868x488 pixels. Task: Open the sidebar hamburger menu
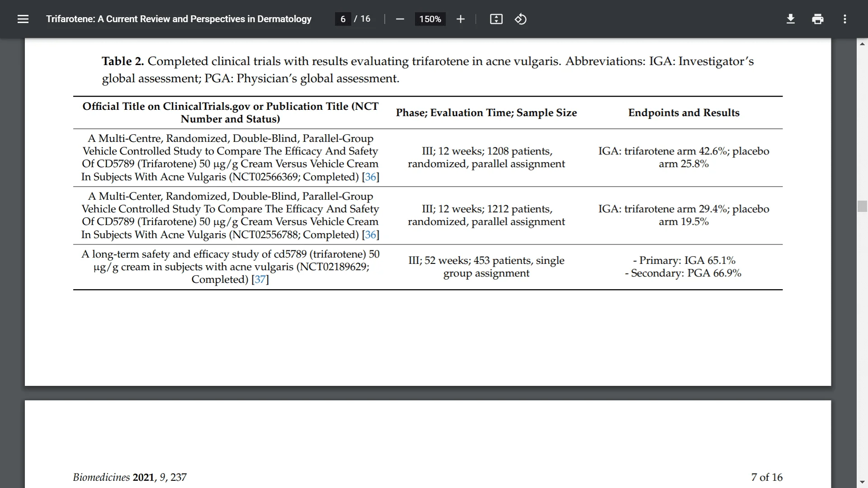tap(23, 19)
